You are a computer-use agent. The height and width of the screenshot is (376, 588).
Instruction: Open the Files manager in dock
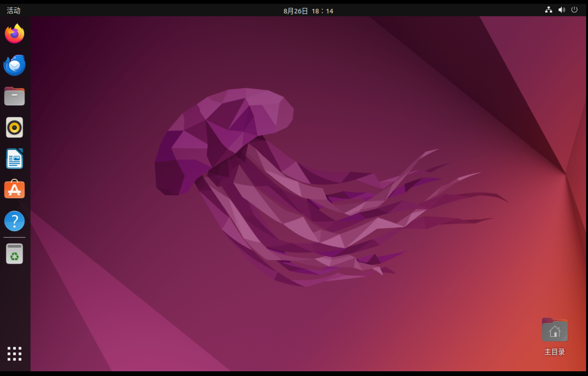pos(15,96)
